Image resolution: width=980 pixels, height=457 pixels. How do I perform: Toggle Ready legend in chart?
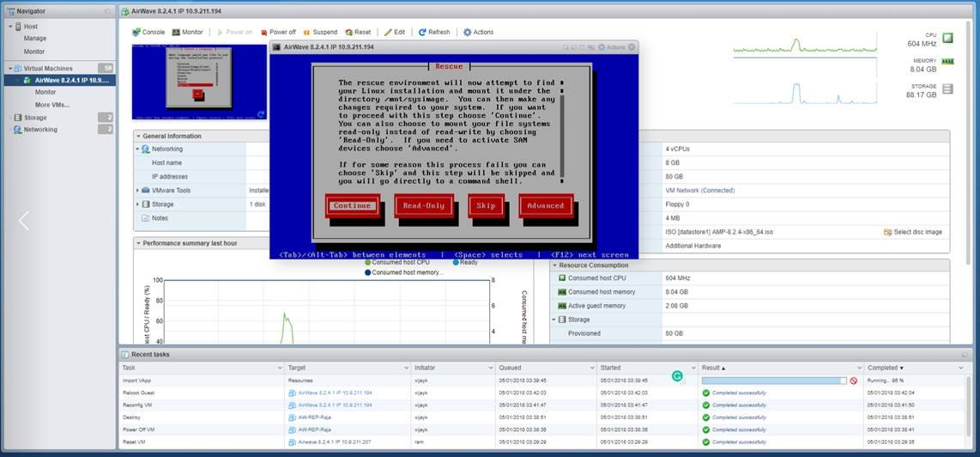(x=465, y=262)
